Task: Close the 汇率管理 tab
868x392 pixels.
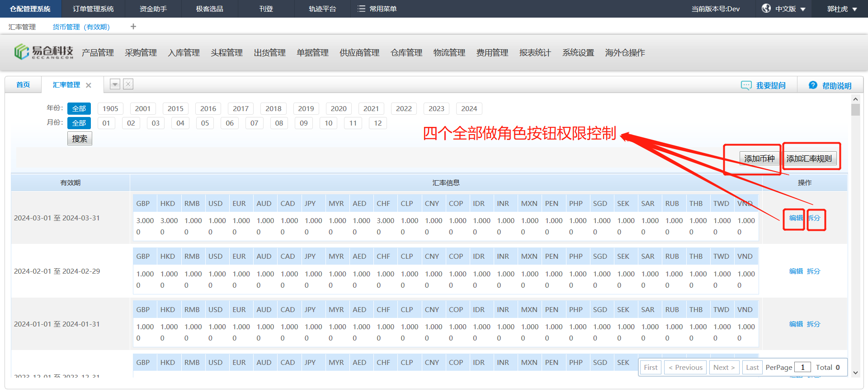Action: (89, 85)
